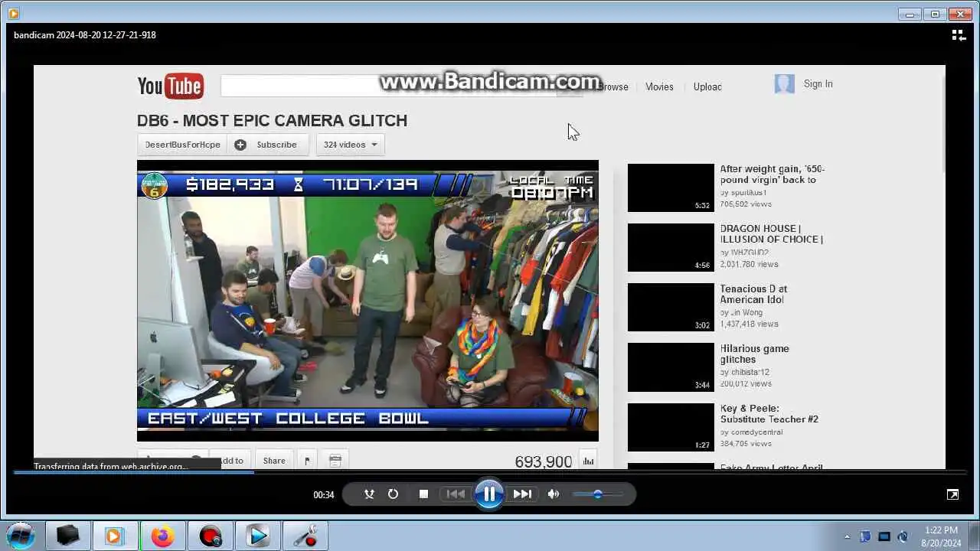This screenshot has width=980, height=551.
Task: Flag the video with the flag icon
Action: tap(307, 461)
